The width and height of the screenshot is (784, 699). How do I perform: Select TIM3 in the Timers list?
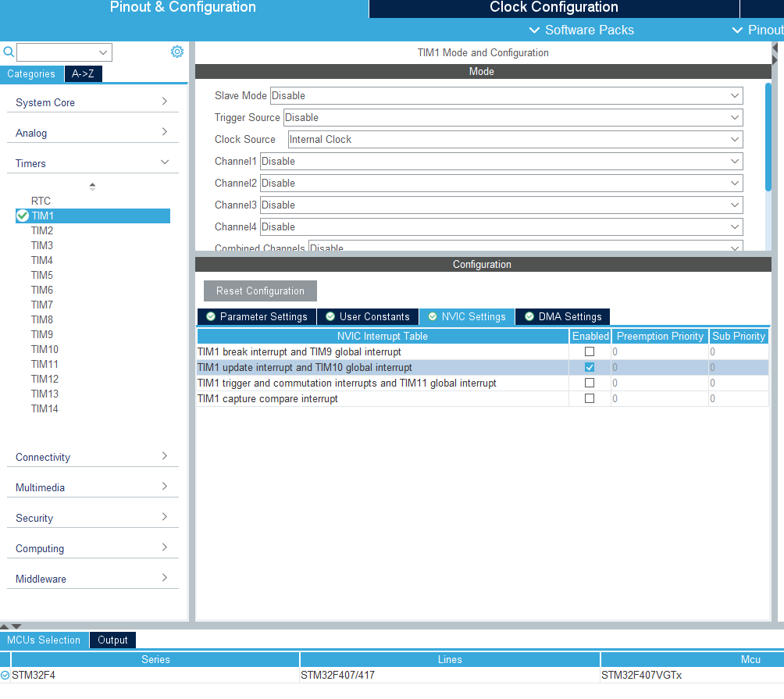pos(42,245)
